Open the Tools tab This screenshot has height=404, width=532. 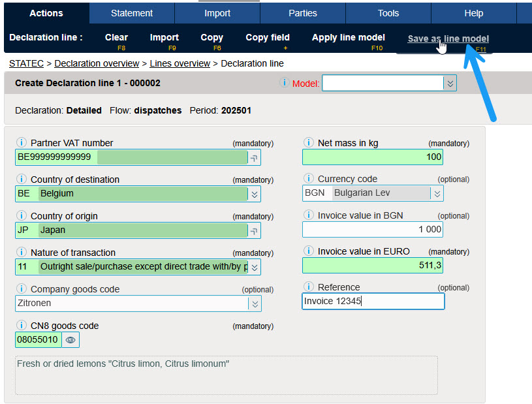click(388, 13)
